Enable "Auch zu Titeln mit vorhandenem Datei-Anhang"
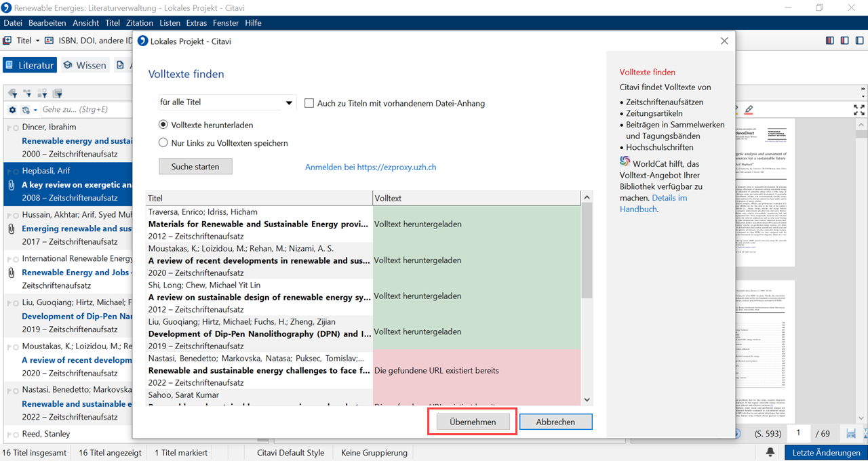Image resolution: width=868 pixels, height=461 pixels. (x=309, y=103)
